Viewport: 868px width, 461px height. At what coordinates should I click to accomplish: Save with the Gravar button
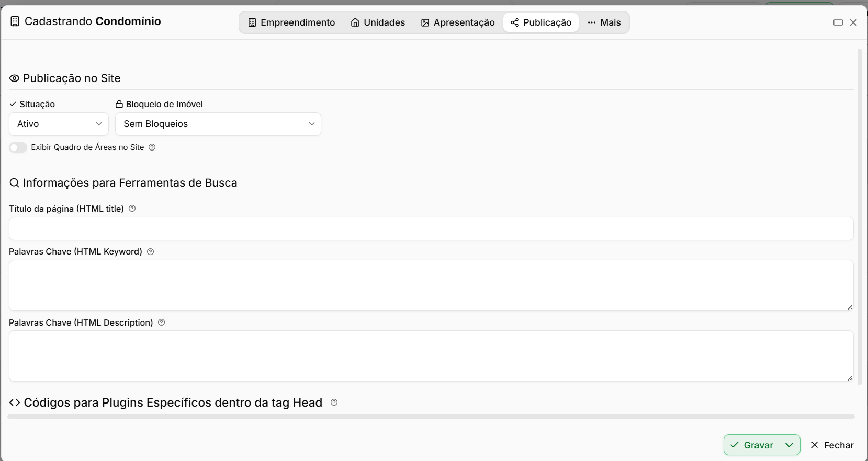pos(752,445)
